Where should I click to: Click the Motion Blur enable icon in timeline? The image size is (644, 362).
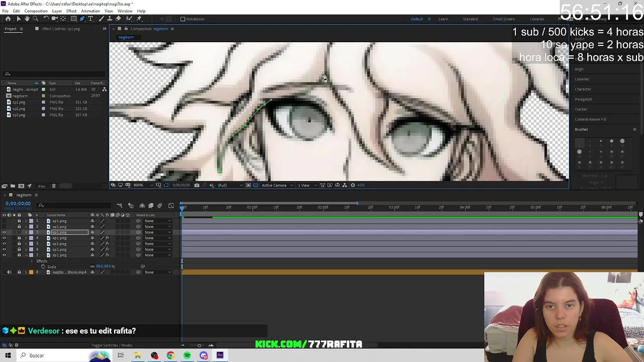[x=159, y=206]
